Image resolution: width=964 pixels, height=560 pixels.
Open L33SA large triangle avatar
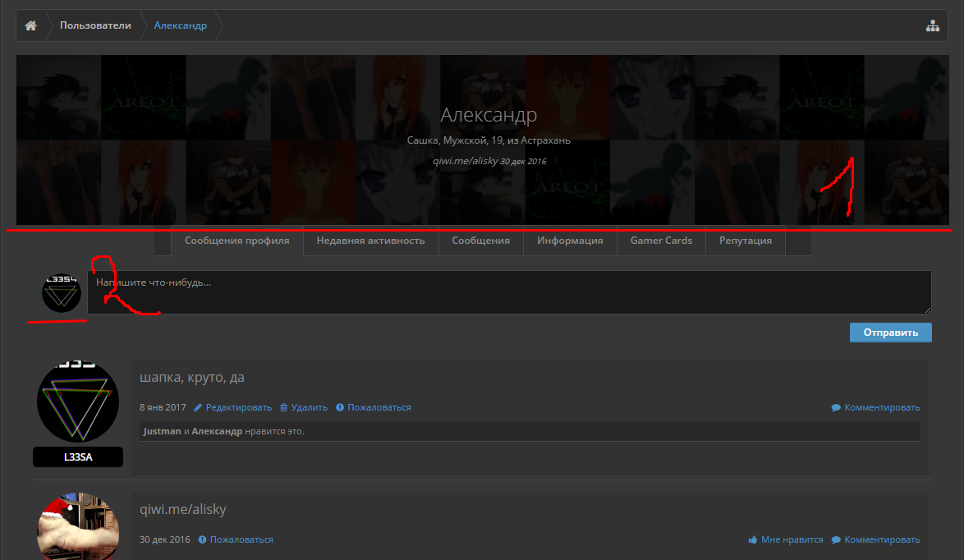tap(78, 402)
